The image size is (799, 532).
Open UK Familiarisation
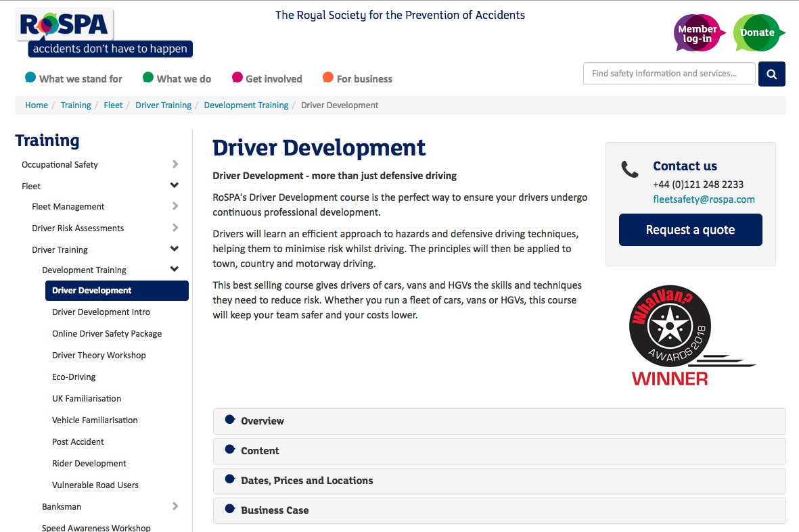pos(87,399)
